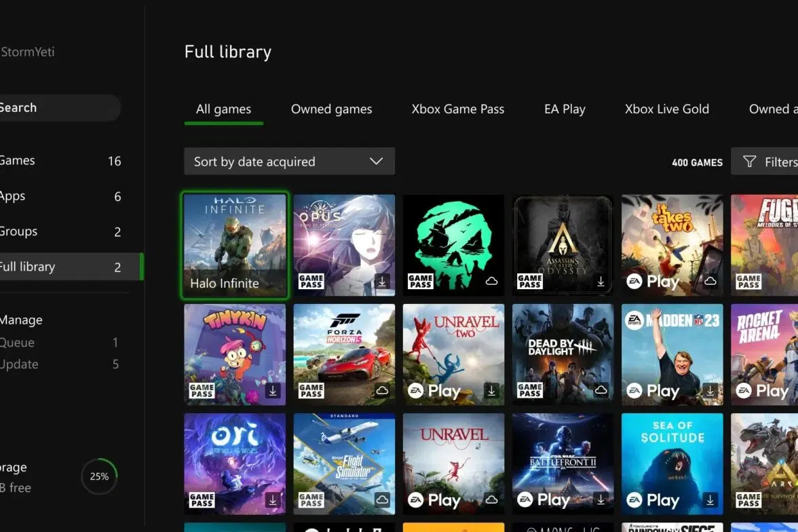
Task: Click the cloud icon on It Takes Two tile
Action: [x=710, y=282]
